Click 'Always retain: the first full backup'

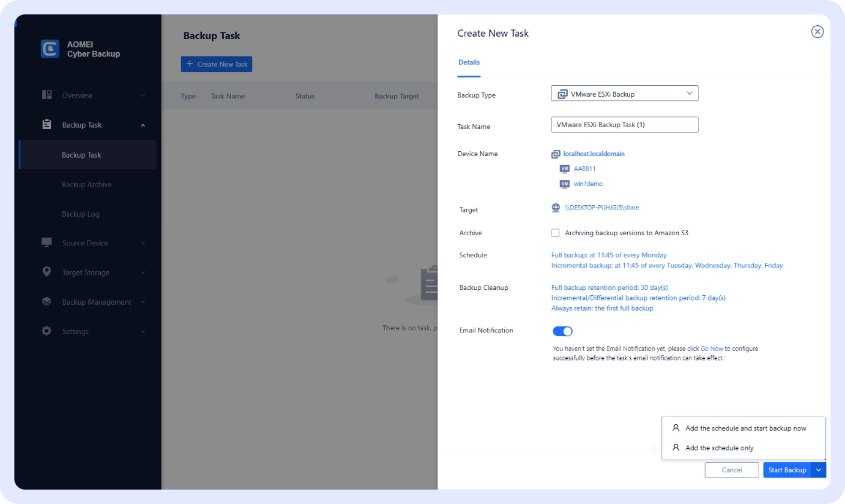pos(602,308)
